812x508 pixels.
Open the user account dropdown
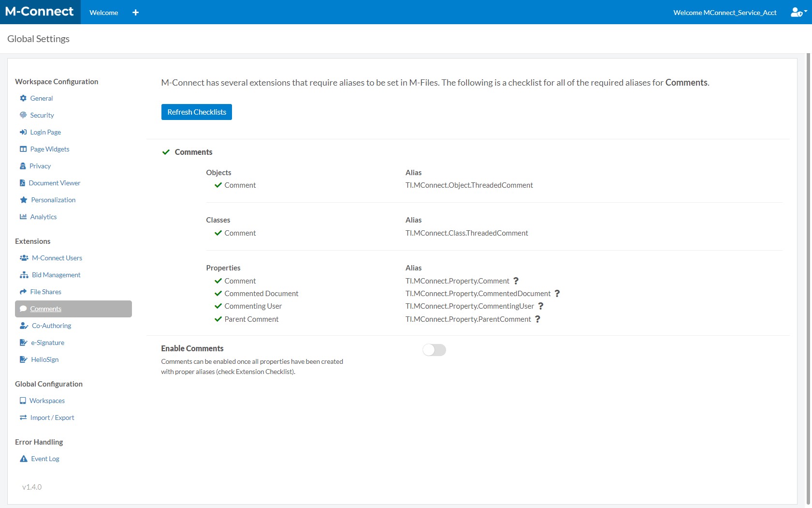798,13
